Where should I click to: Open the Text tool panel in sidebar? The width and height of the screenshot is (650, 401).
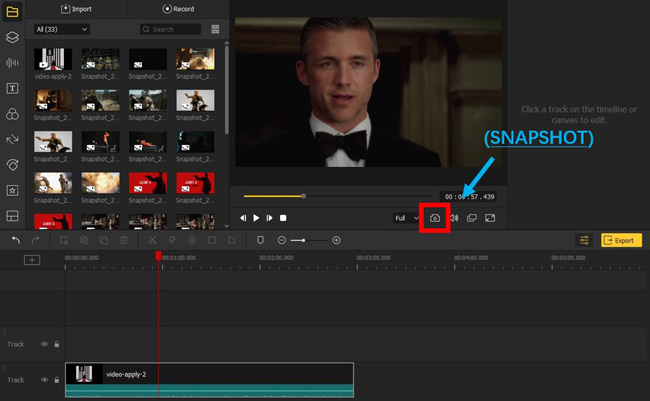[12, 88]
